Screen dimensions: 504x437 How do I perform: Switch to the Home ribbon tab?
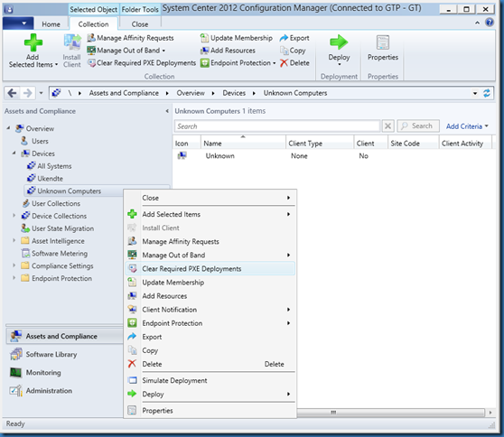51,24
